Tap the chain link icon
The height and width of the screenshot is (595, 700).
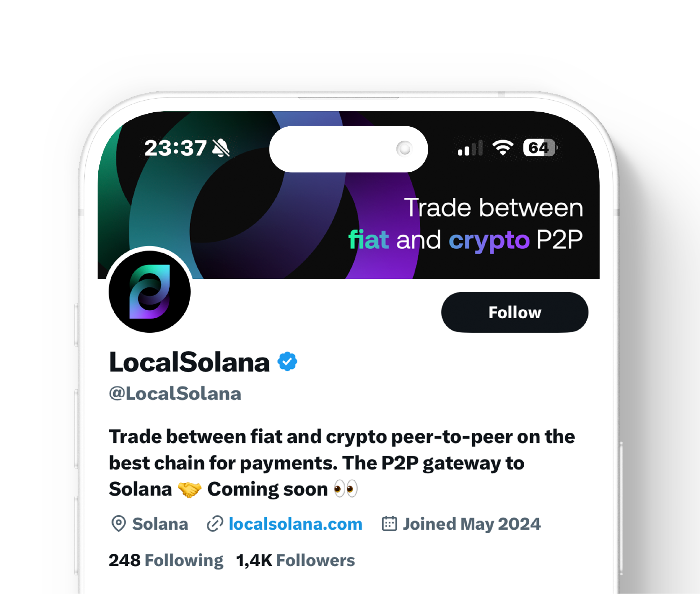215,524
